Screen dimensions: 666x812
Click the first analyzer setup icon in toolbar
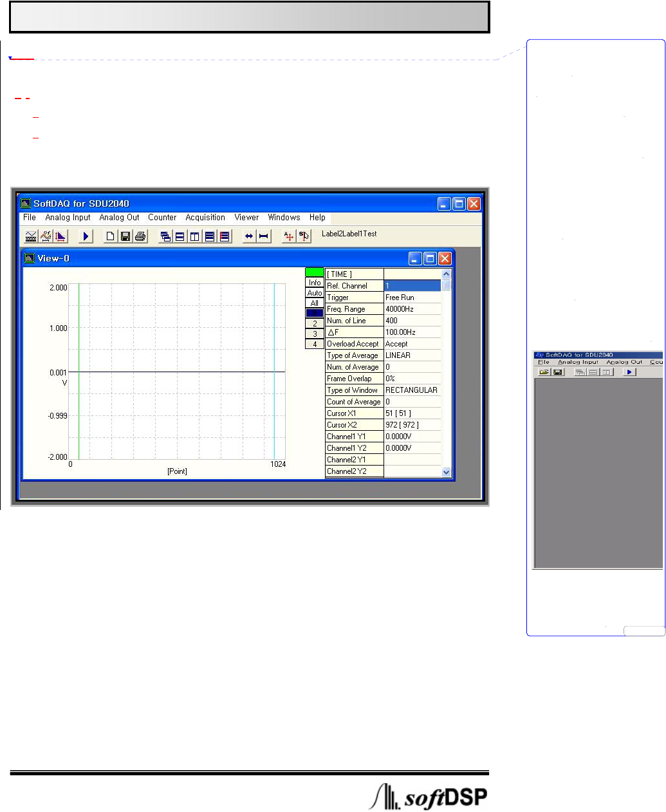point(31,236)
